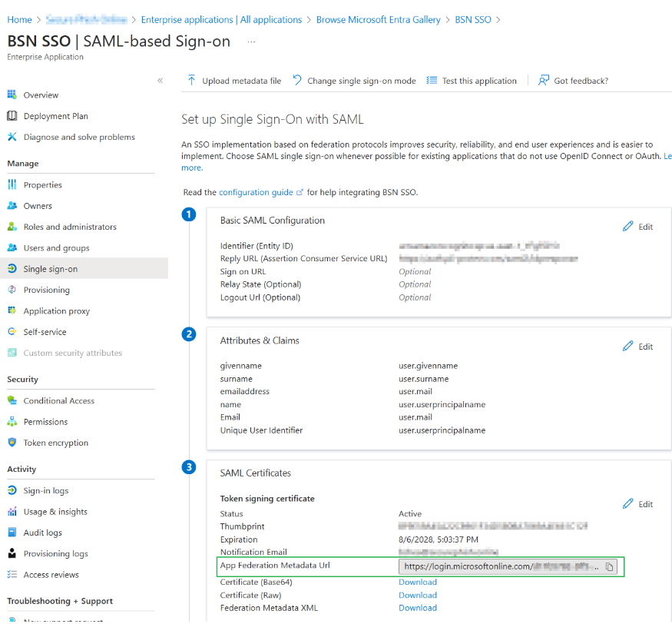Click the Sign-in logs icon

12,490
